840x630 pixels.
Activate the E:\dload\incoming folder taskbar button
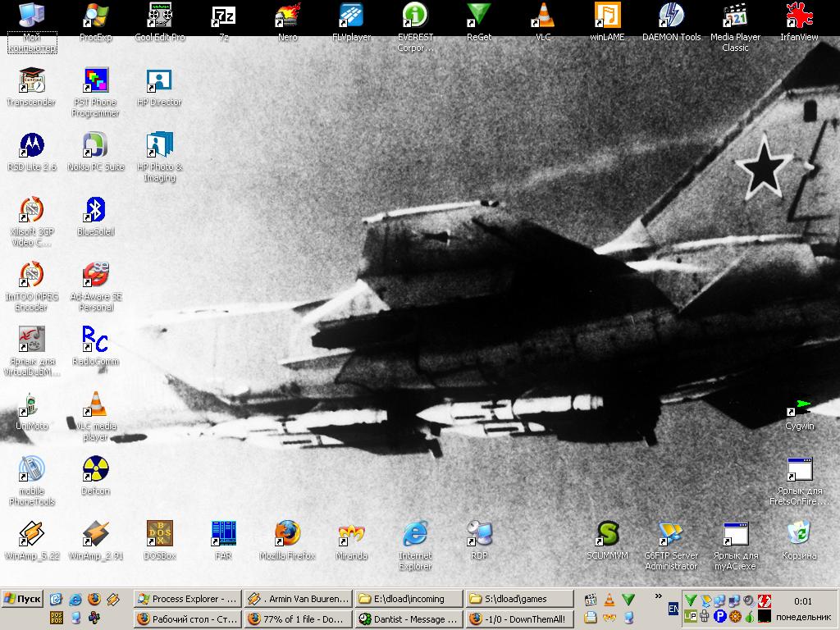(x=409, y=599)
